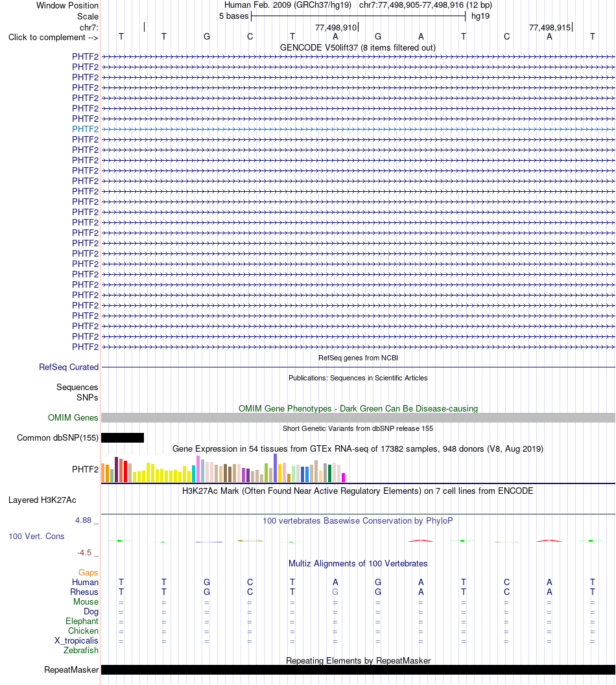Viewport: 616px width, 685px height.
Task: Click the -4.5 lower PhyloP axis value
Action: tap(84, 553)
